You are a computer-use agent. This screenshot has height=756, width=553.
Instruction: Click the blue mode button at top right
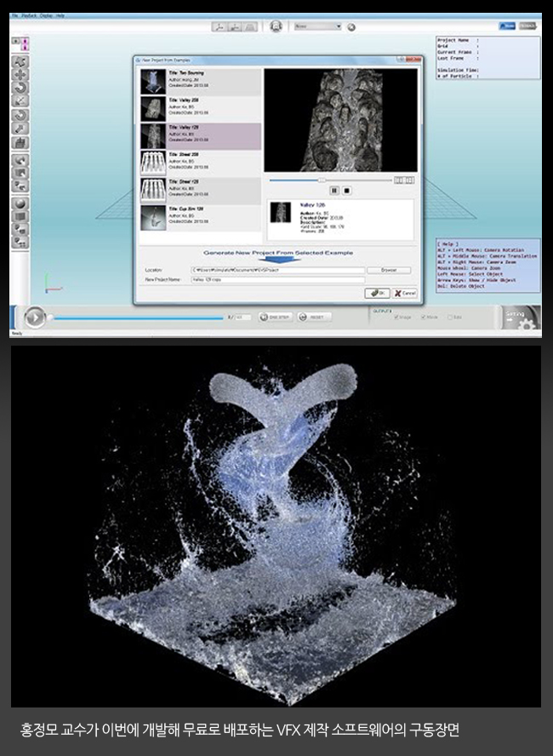tap(507, 26)
